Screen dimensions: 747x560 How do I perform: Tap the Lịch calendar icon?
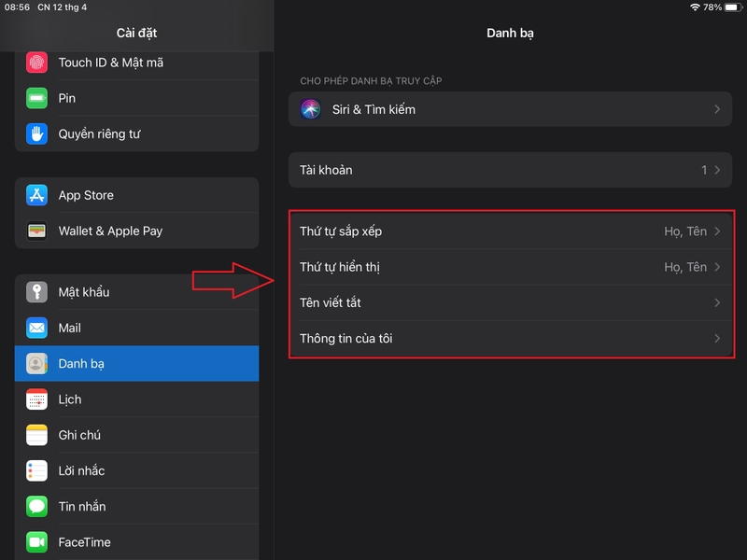tap(36, 399)
